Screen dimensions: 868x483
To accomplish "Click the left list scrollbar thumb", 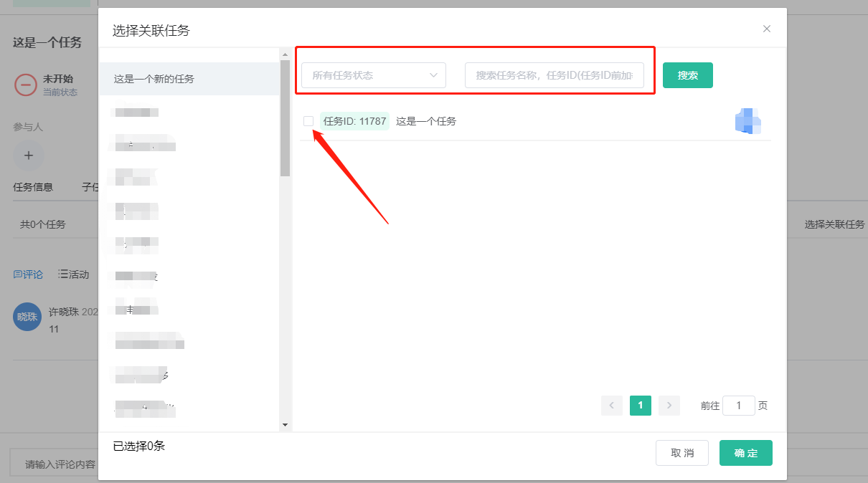I will tap(285, 118).
